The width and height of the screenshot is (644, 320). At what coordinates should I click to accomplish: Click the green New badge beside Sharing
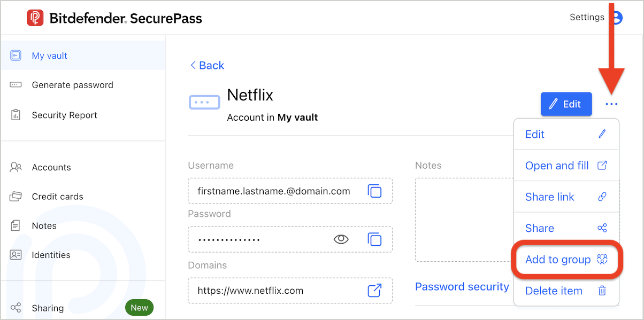point(139,308)
